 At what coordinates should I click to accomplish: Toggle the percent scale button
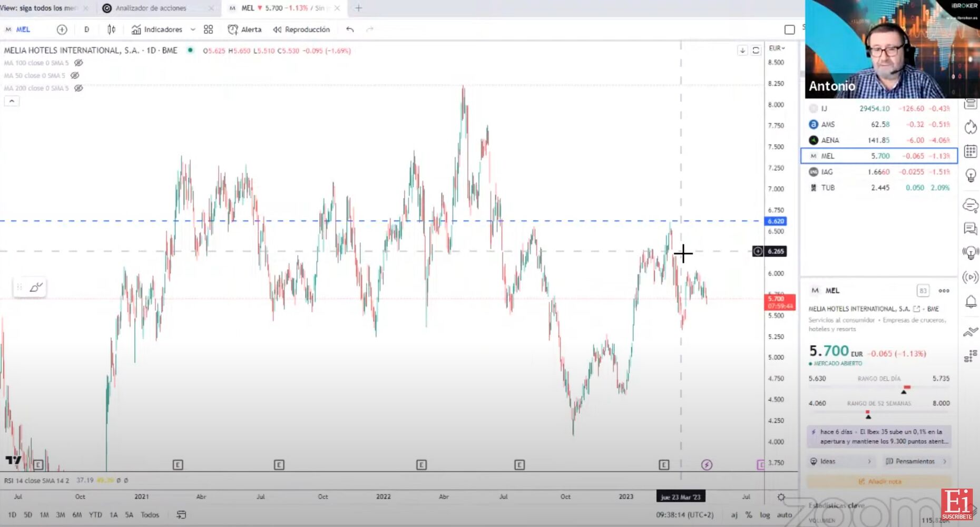(749, 515)
